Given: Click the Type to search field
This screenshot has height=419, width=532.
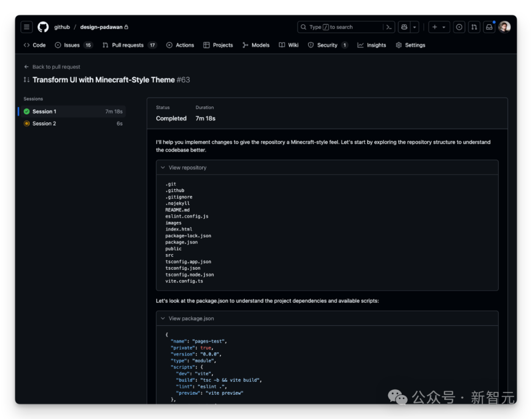Looking at the screenshot, I should click(x=340, y=27).
